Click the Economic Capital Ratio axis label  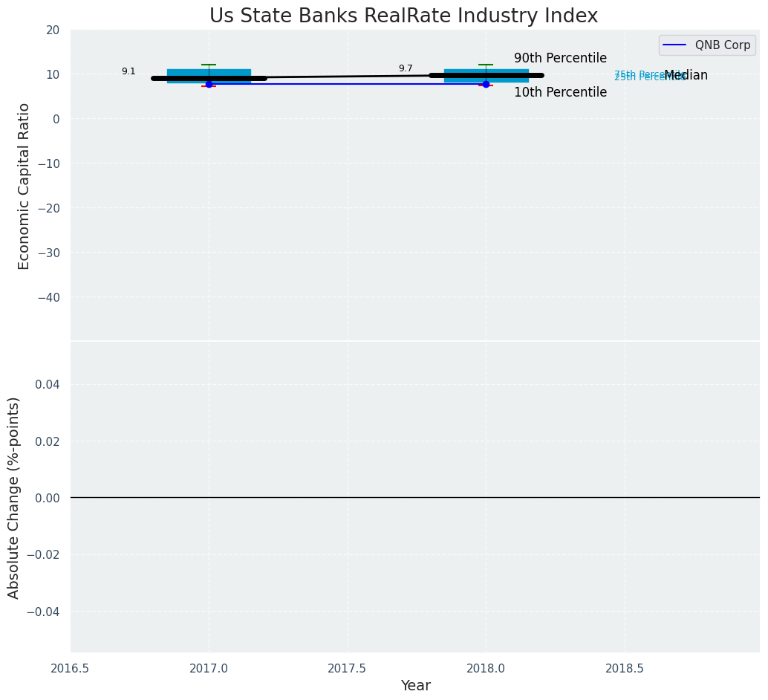point(25,186)
